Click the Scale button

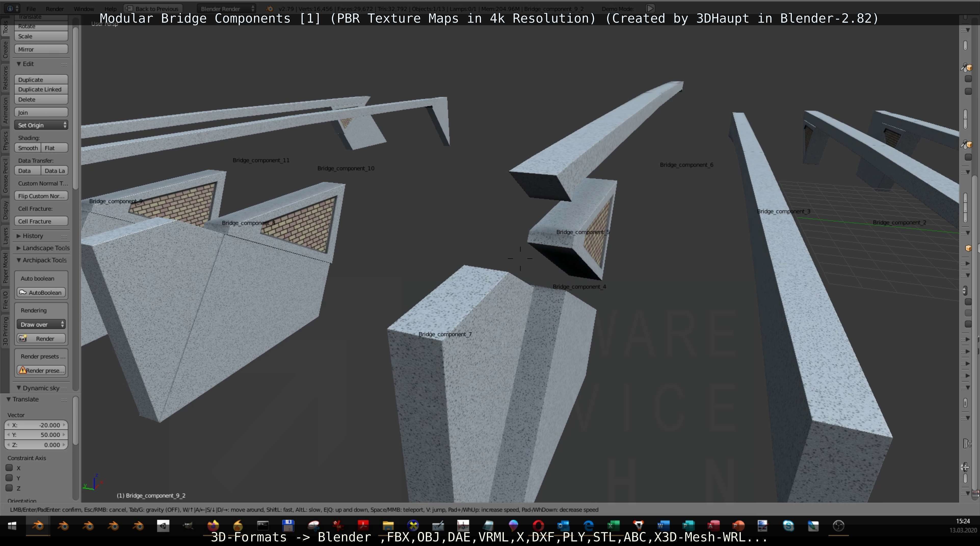click(41, 36)
